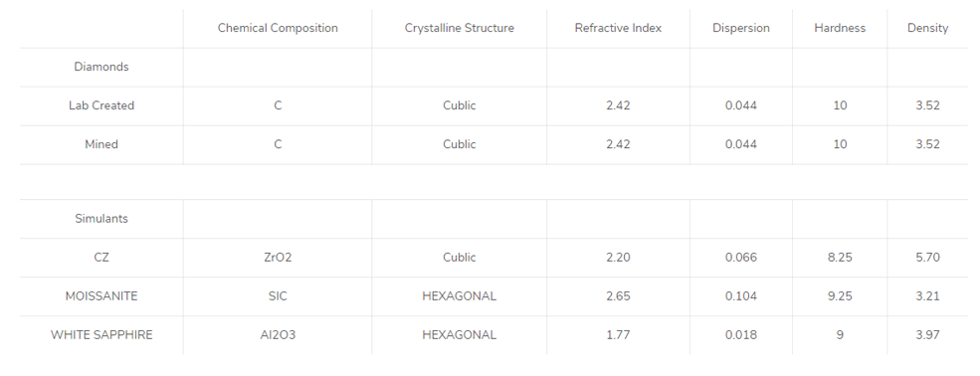Image resolution: width=980 pixels, height=376 pixels.
Task: Click the Lab Created row label
Action: (x=101, y=105)
